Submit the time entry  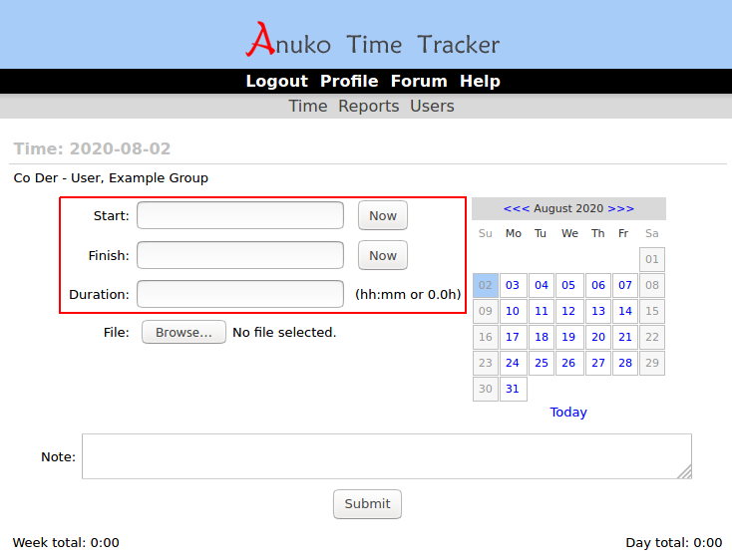pos(367,504)
